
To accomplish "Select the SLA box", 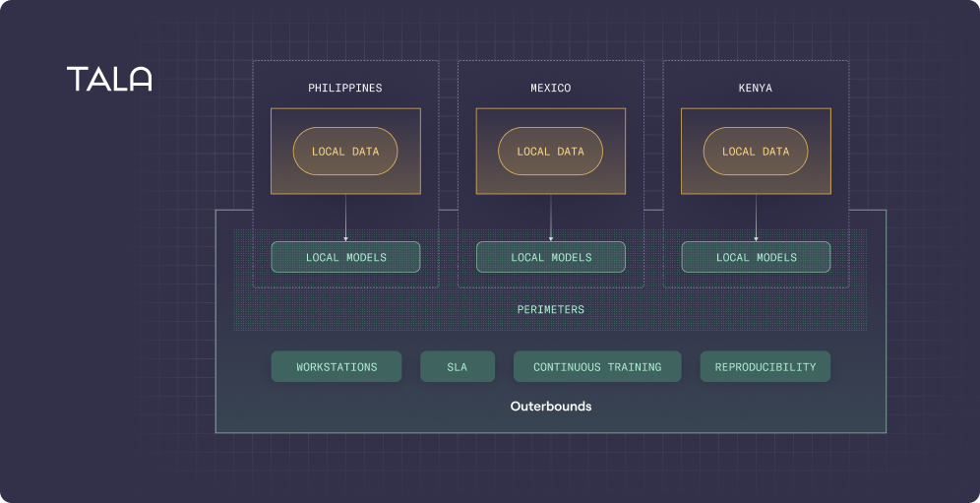I will tap(458, 366).
